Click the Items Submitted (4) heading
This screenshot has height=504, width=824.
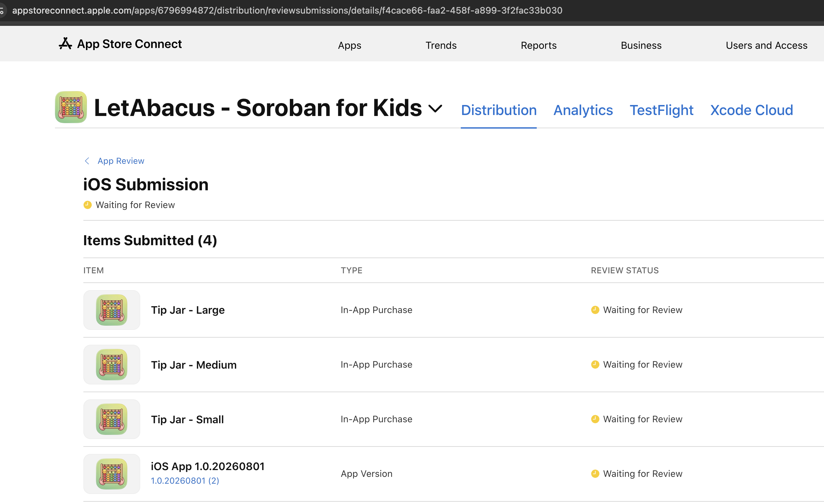[150, 240]
